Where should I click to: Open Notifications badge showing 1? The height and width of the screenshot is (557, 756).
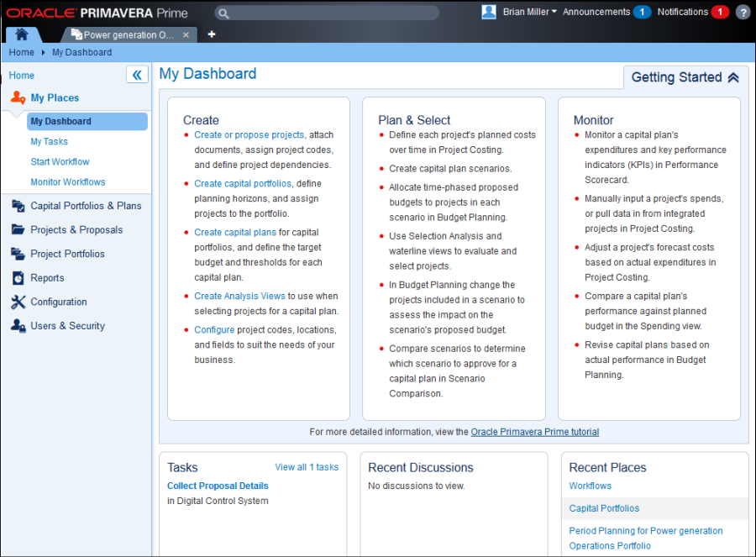720,12
